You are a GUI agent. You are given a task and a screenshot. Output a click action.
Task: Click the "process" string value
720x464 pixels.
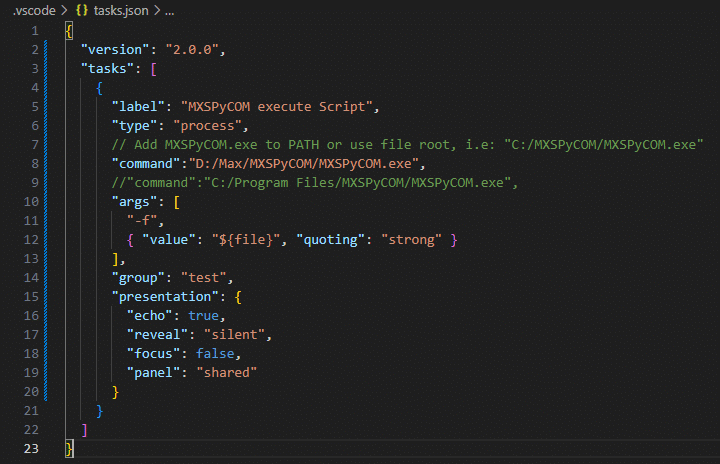coord(208,126)
